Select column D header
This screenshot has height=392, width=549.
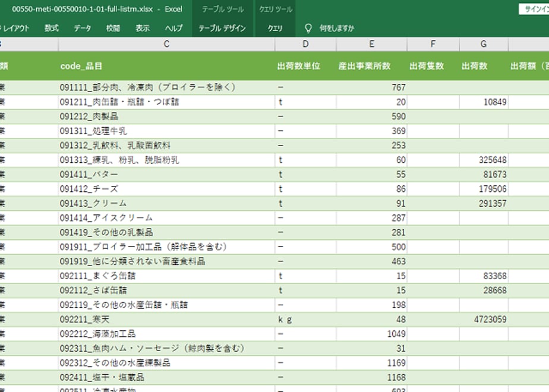pos(305,44)
